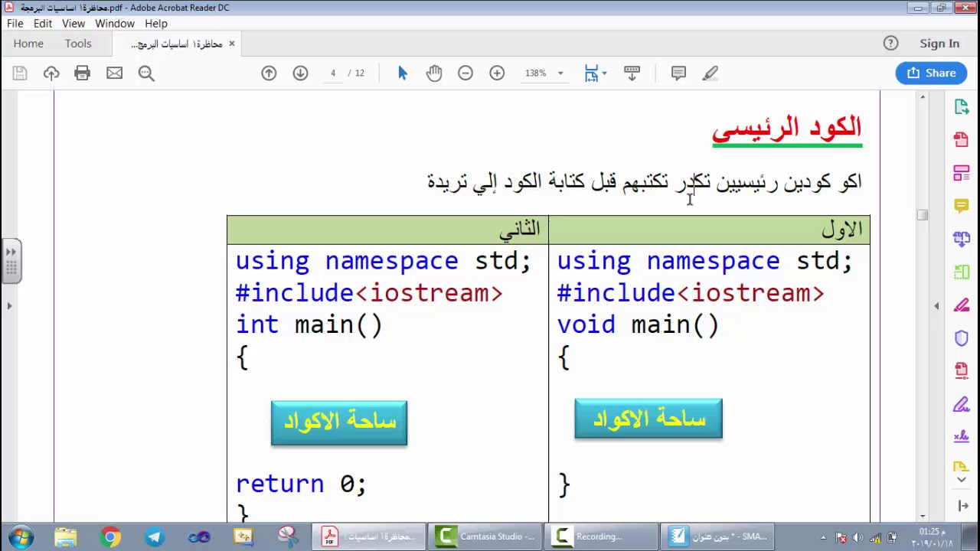Open Request Signatures tool in right pane
980x551 pixels.
tap(962, 437)
